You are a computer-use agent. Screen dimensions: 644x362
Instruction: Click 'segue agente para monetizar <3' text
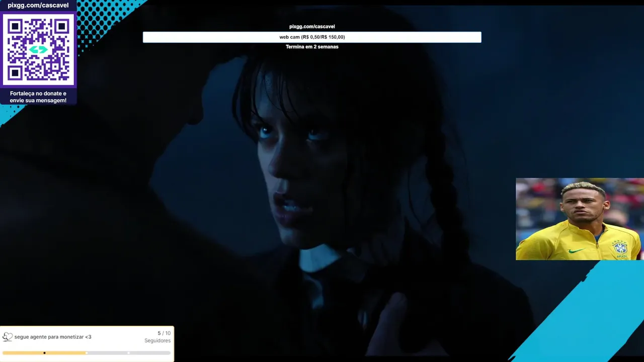pyautogui.click(x=53, y=337)
